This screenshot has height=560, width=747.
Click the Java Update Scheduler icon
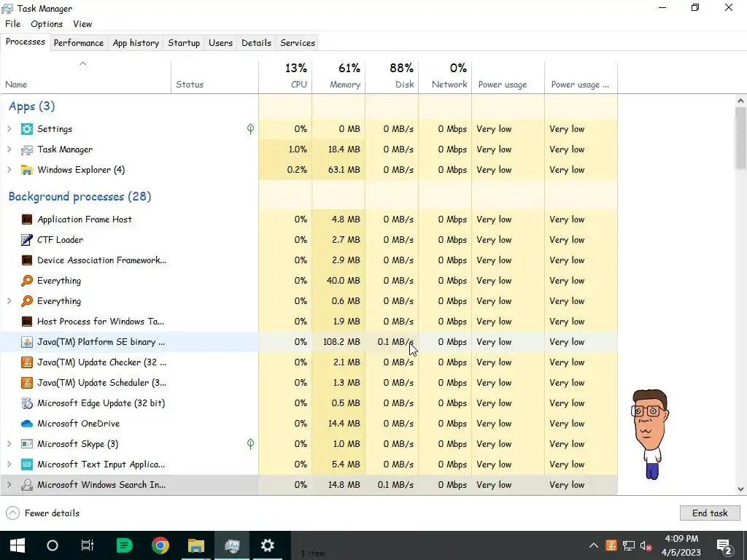click(x=27, y=383)
